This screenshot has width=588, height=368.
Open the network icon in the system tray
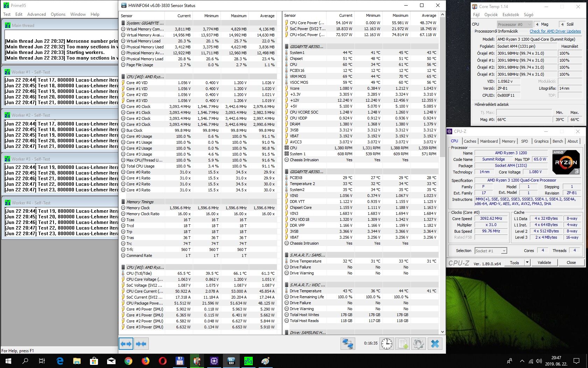[531, 361]
